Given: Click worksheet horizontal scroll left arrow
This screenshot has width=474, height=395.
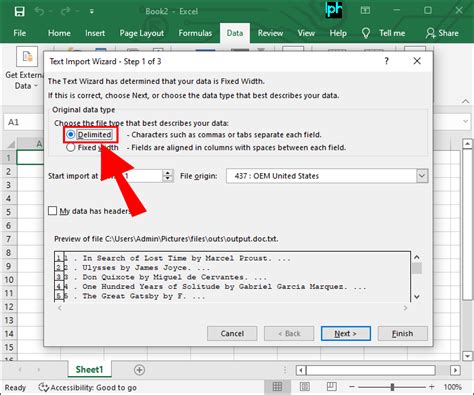Looking at the screenshot, I should (301, 370).
